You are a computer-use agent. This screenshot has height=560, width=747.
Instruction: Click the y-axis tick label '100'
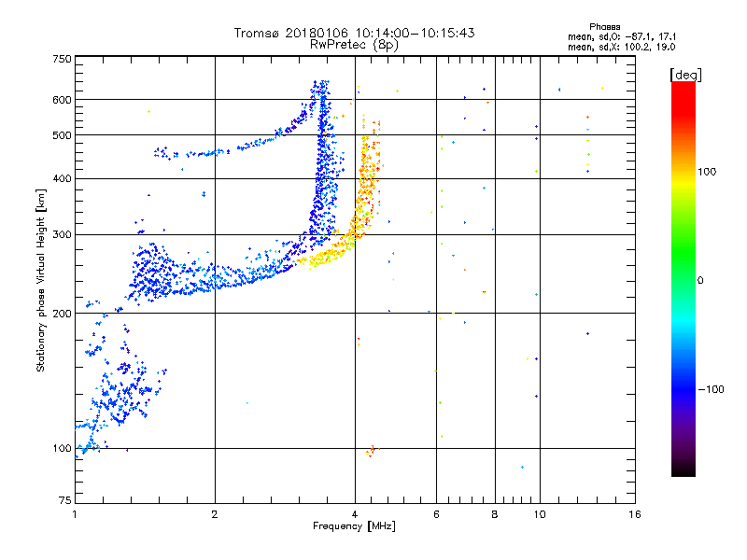click(62, 448)
